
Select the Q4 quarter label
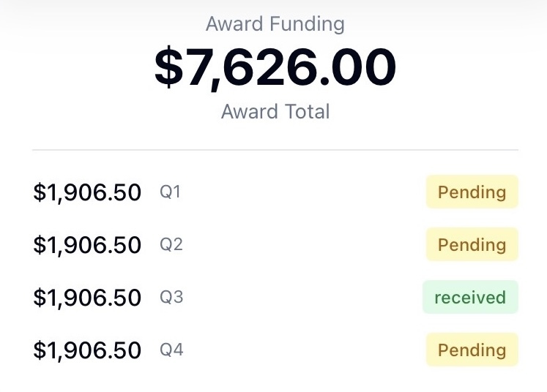(171, 350)
